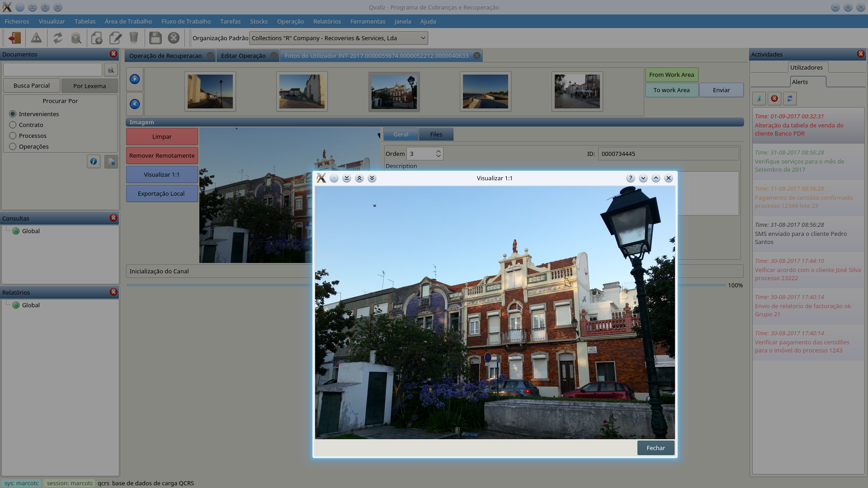Screen dimensions: 868x488
Task: Open the Organização Padrão dropdown
Action: pos(338,38)
